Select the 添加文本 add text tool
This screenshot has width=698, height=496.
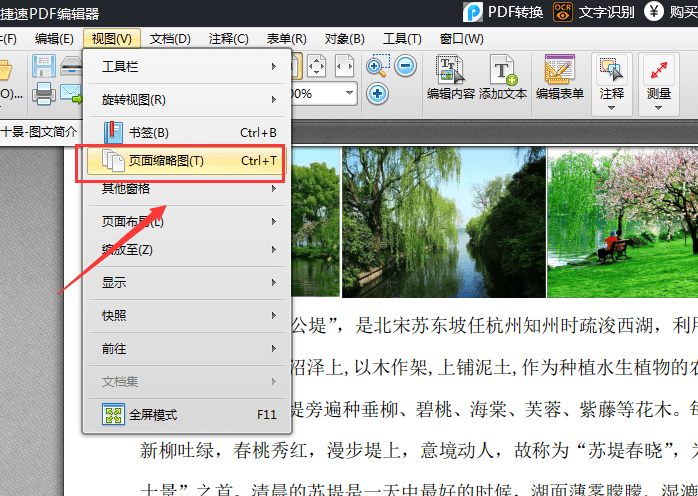(503, 77)
